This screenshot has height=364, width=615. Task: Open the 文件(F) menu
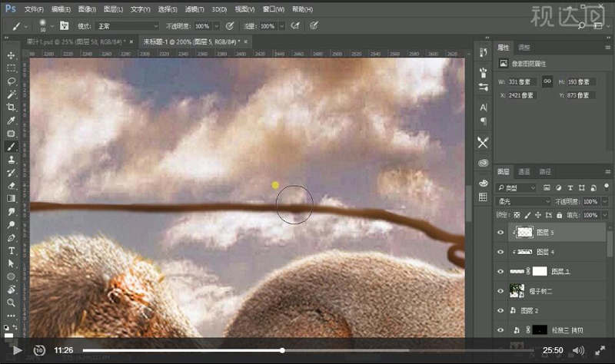pyautogui.click(x=34, y=9)
